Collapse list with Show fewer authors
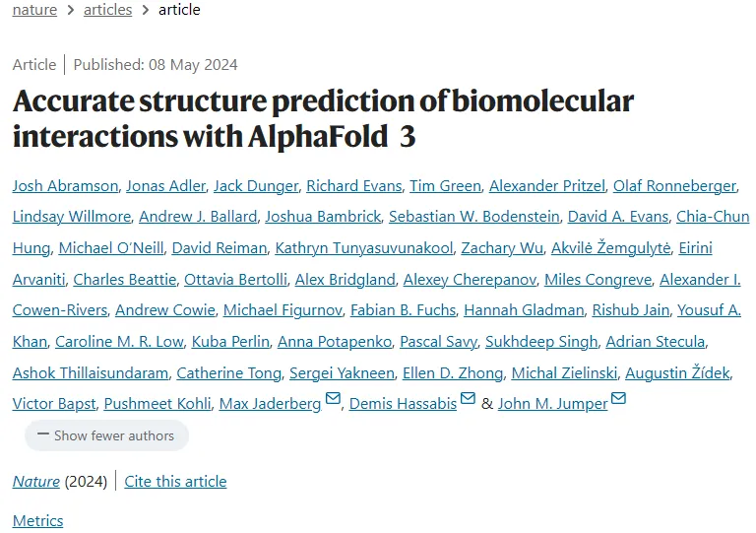 (x=106, y=435)
